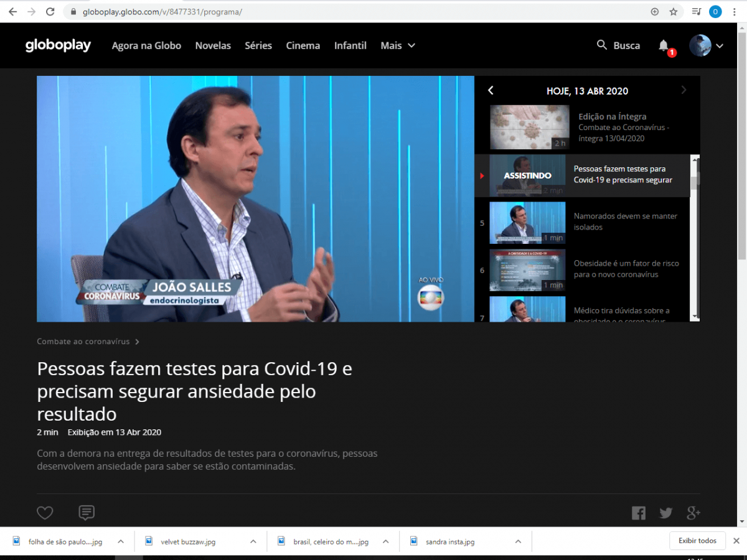This screenshot has width=747, height=560.
Task: Click the zoom magnifier icon in address bar
Action: click(x=654, y=12)
